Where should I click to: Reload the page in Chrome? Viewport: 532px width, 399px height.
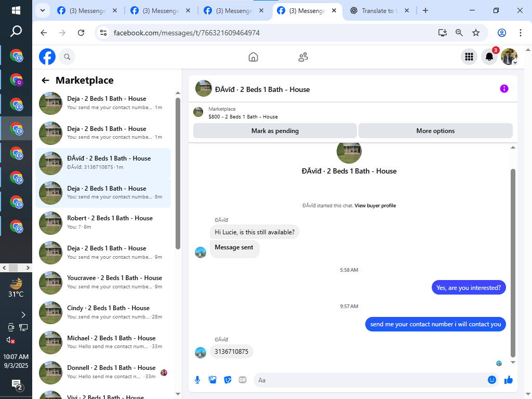coord(81,33)
